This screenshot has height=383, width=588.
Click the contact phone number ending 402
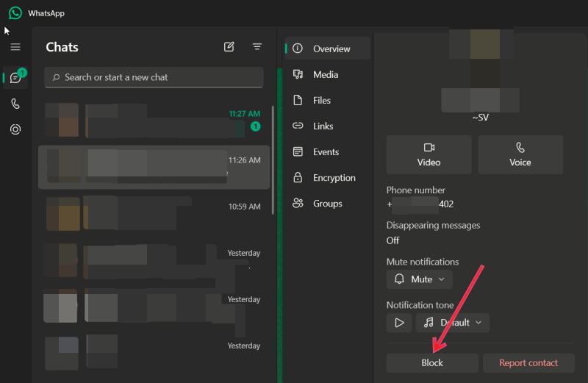pos(420,204)
